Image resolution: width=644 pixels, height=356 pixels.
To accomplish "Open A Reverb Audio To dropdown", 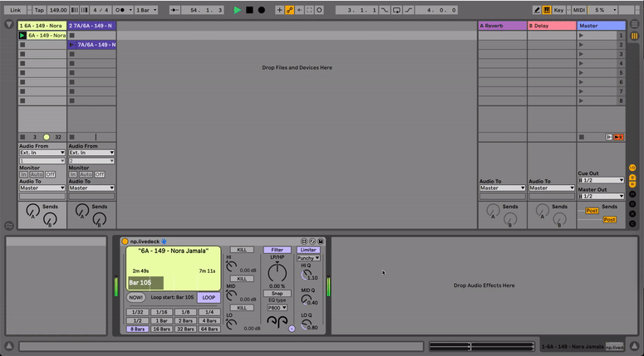I will (x=502, y=188).
